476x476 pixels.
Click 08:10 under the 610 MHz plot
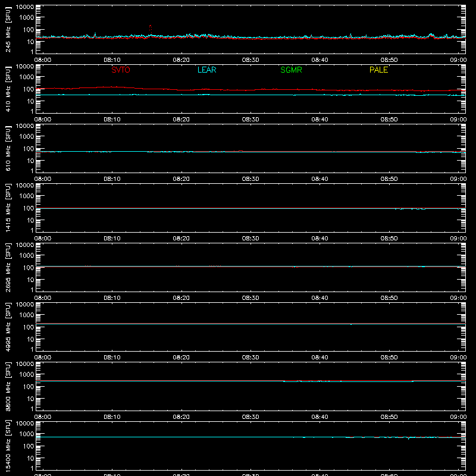[112, 179]
